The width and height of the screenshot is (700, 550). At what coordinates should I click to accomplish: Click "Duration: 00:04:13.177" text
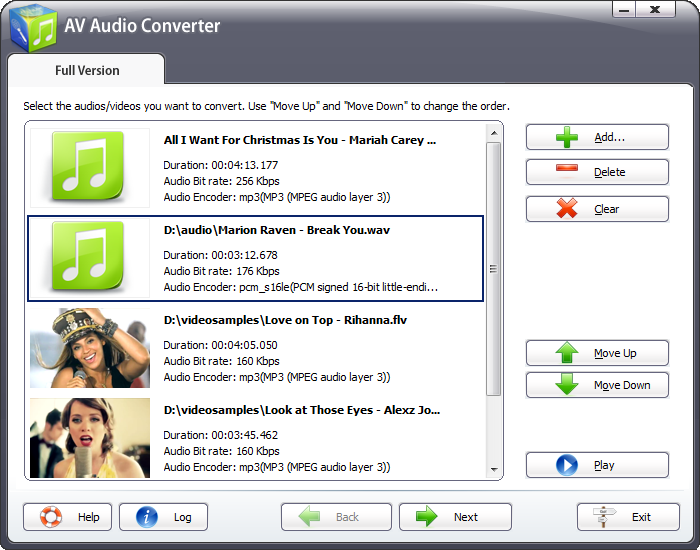coord(221,165)
